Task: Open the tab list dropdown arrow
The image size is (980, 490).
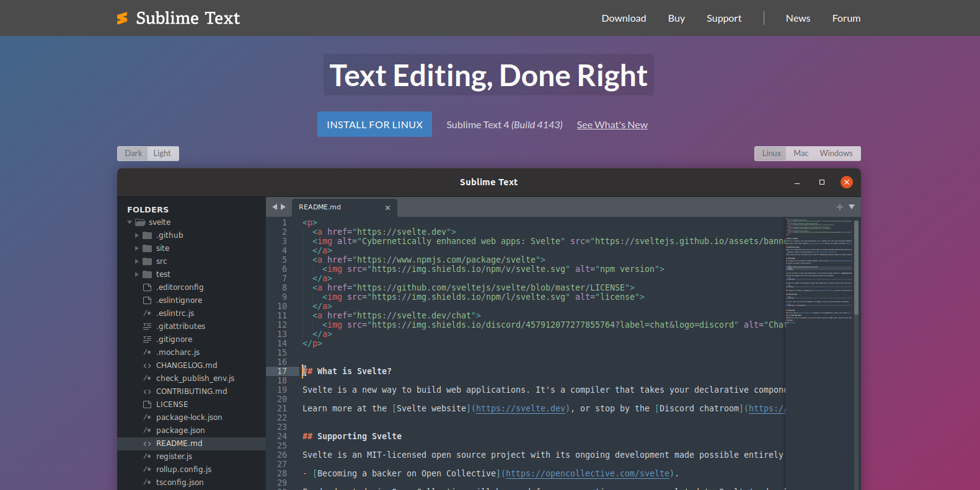Action: (x=852, y=207)
